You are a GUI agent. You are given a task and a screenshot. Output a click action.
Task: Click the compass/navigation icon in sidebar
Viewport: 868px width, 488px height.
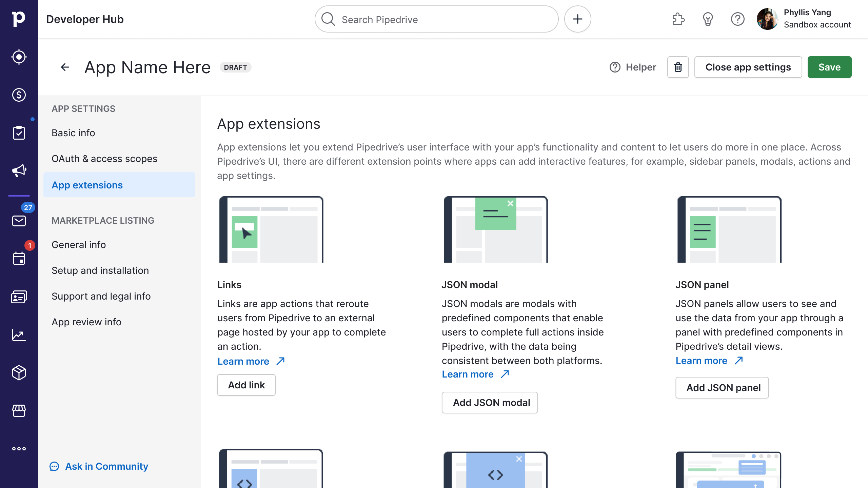pyautogui.click(x=19, y=57)
